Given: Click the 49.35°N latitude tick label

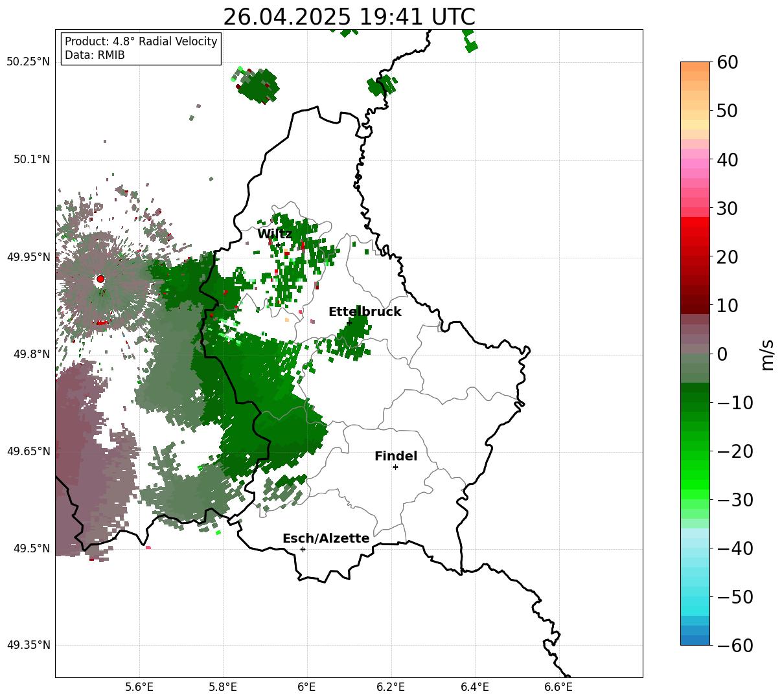Looking at the screenshot, I should pos(29,645).
